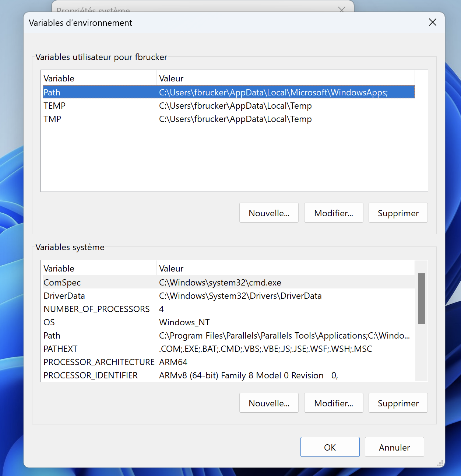
Task: Select PROCESSOR_ARCHITECTURE row
Action: point(228,362)
